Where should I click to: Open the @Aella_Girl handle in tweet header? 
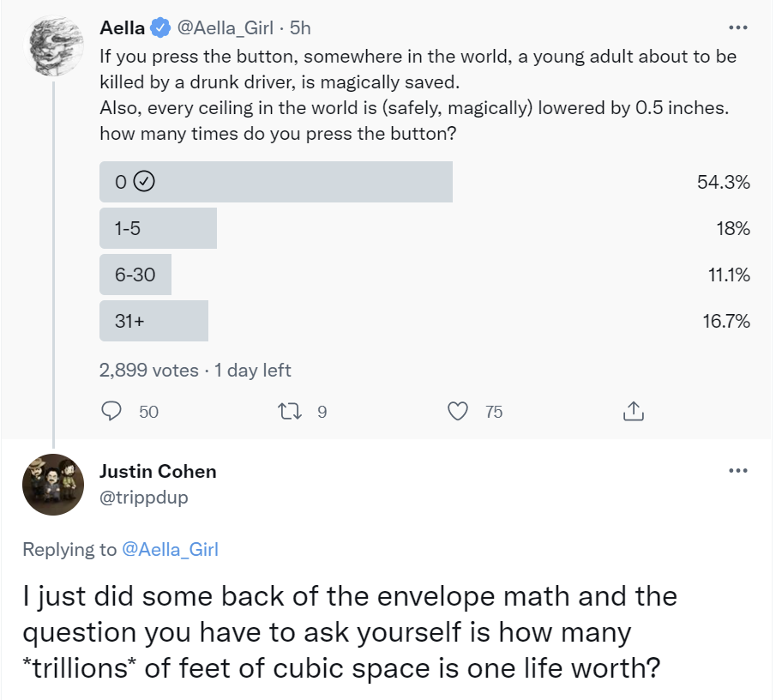click(x=225, y=28)
